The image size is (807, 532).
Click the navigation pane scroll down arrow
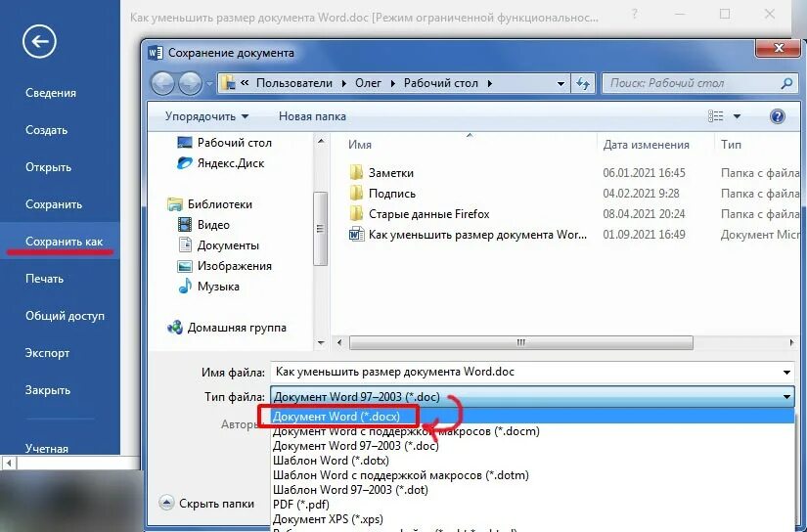[x=321, y=342]
